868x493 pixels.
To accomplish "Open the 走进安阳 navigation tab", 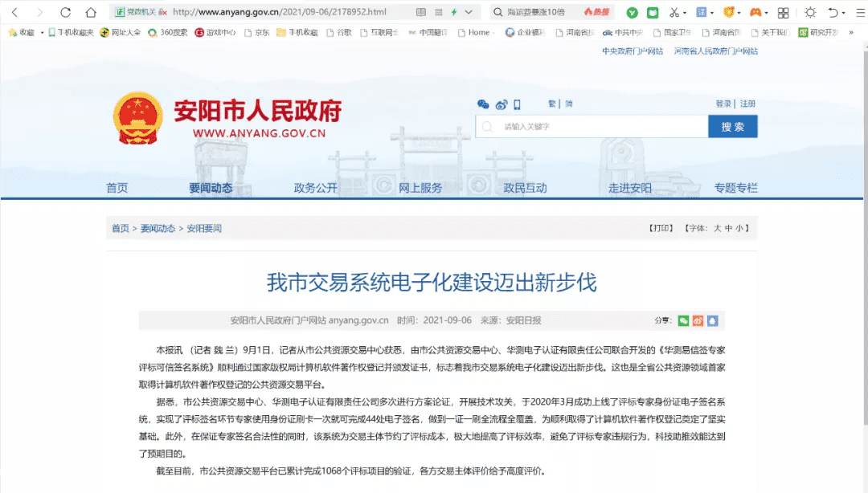I will [x=630, y=188].
